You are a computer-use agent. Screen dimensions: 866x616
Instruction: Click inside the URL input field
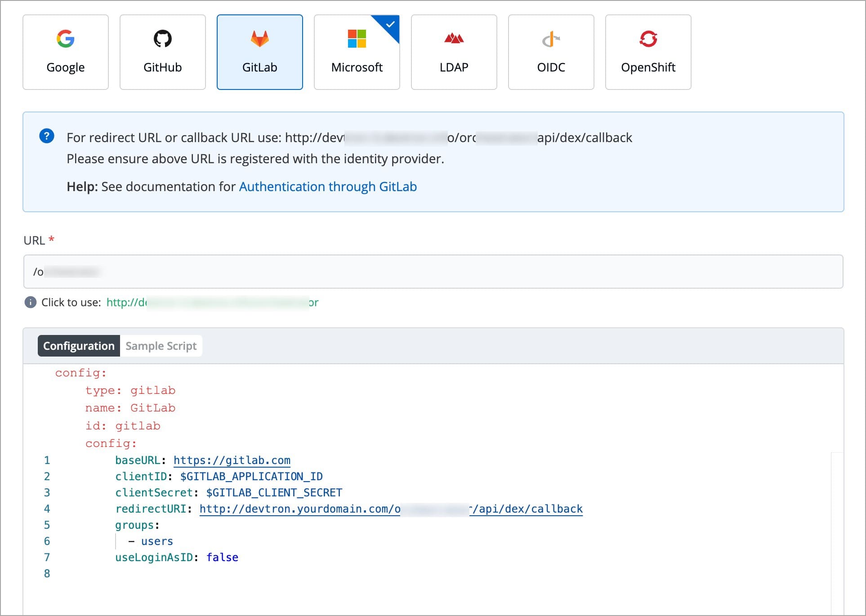433,272
